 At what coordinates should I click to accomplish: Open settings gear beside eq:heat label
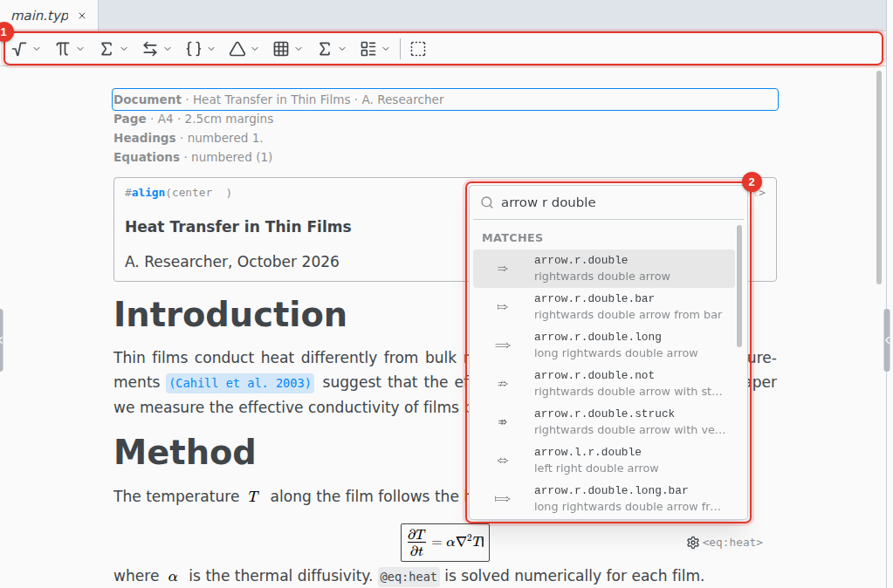coord(692,543)
